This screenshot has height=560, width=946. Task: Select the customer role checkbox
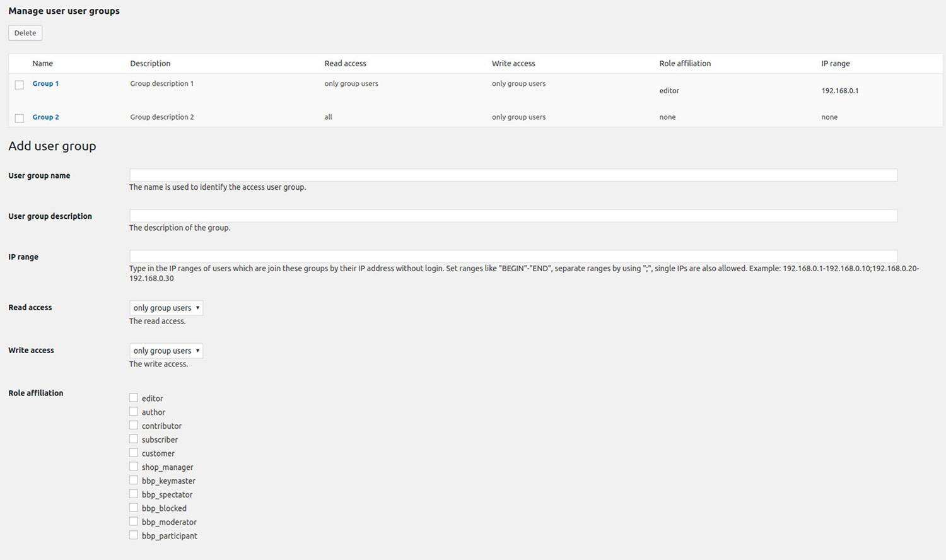[134, 453]
